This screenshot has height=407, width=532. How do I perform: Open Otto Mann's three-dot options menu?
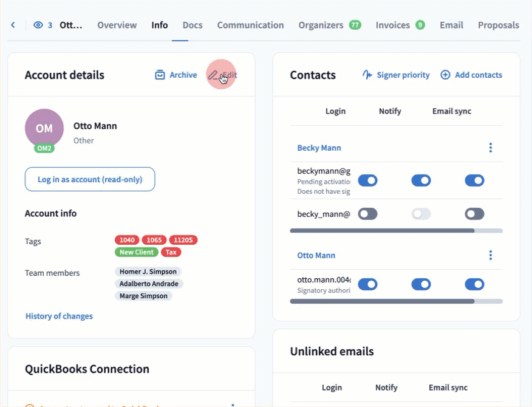tap(491, 255)
